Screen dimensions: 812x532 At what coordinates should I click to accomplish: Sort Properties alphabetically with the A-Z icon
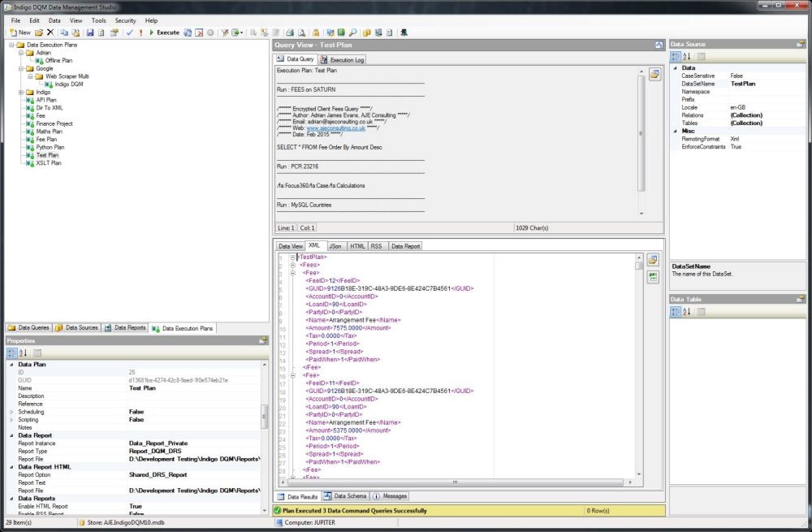23,353
